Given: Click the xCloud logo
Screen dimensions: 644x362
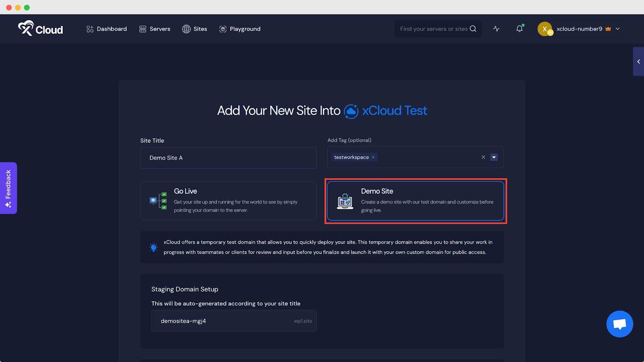Looking at the screenshot, I should 40,29.
